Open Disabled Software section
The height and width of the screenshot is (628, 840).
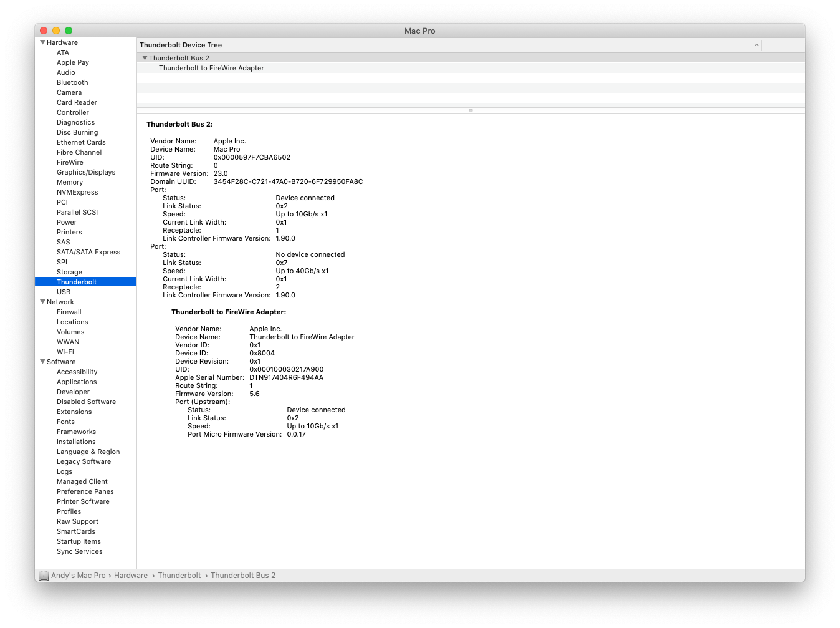click(x=86, y=402)
